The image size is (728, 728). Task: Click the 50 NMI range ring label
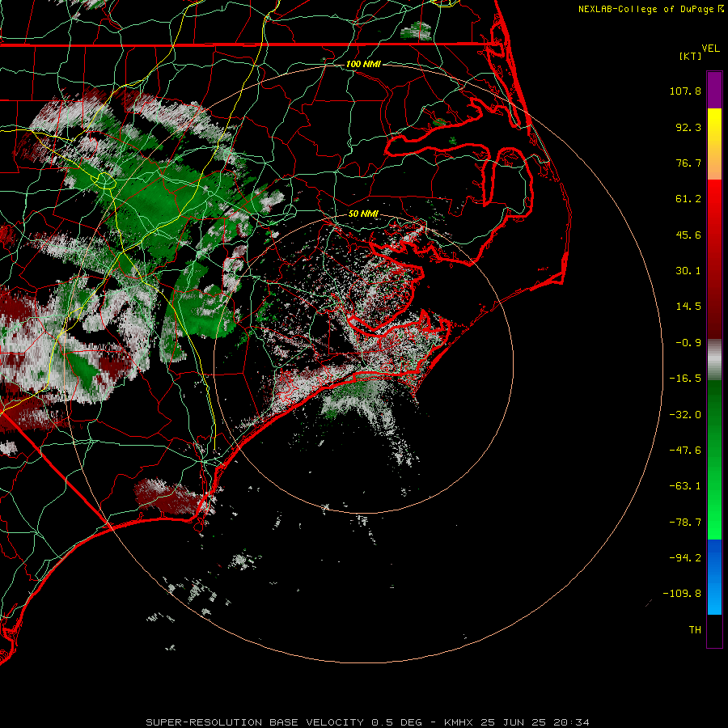(x=363, y=214)
